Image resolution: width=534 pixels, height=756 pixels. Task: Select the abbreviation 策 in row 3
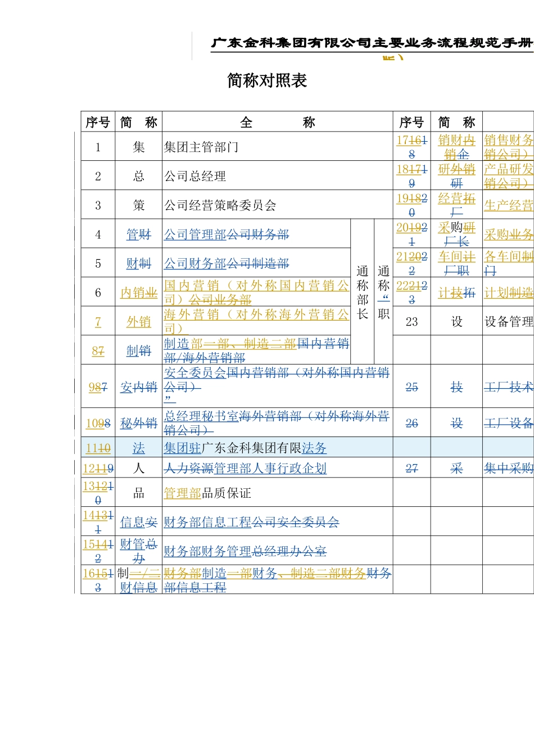pyautogui.click(x=139, y=206)
